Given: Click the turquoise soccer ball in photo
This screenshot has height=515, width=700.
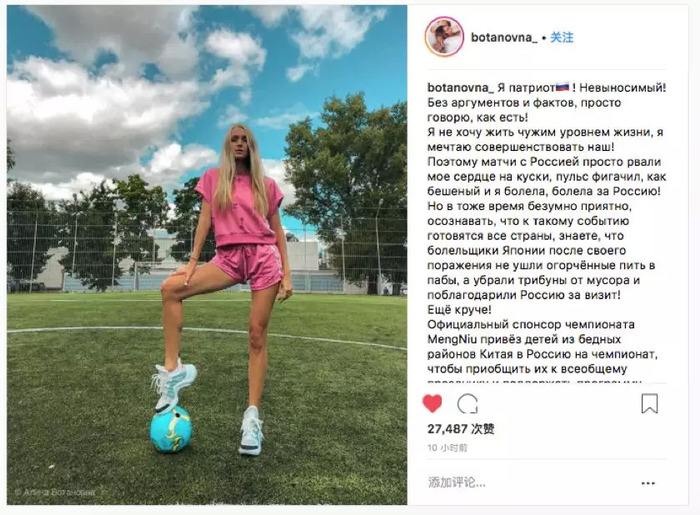Looking at the screenshot, I should click(x=171, y=429).
